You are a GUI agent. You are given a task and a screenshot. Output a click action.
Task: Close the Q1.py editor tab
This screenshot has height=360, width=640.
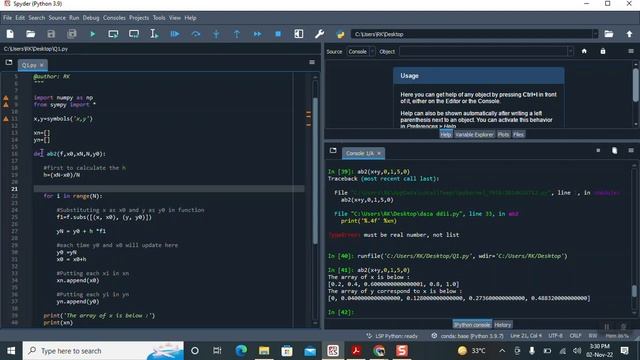[x=42, y=65]
